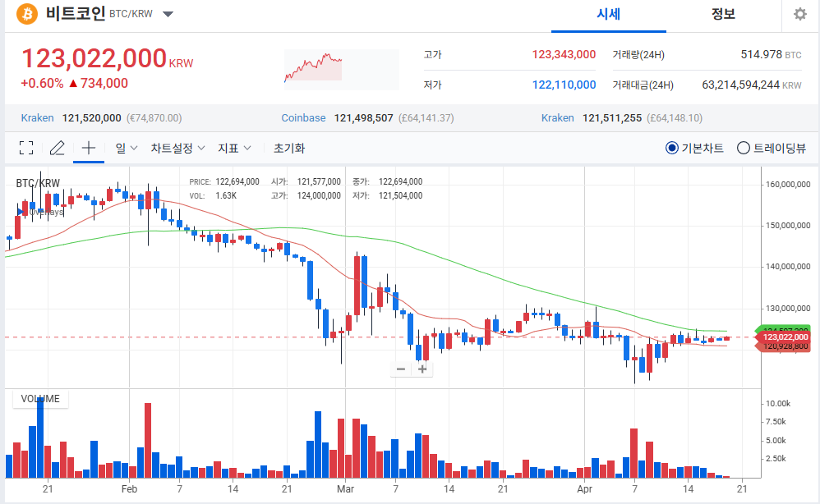Click the 10.00k volume axis label

[778, 404]
